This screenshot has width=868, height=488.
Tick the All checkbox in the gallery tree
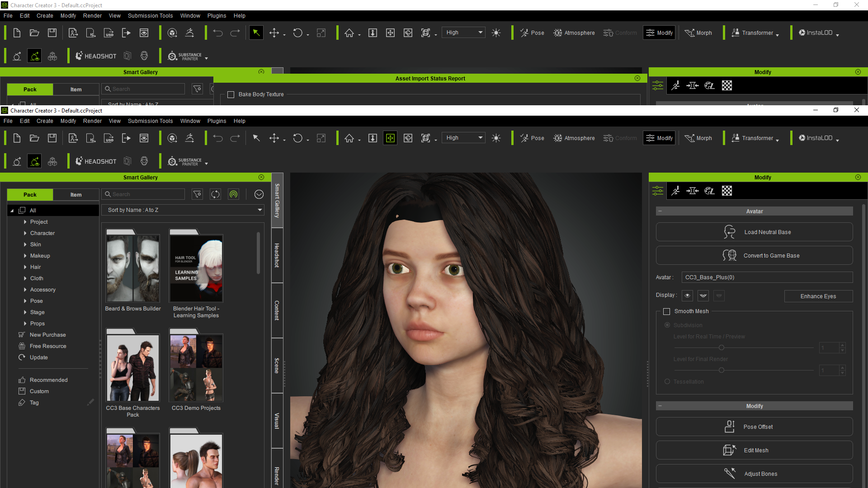coord(22,211)
